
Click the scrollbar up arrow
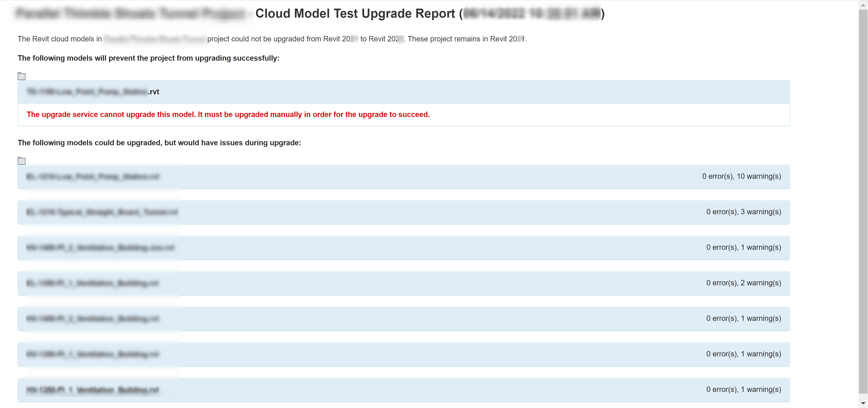863,5
